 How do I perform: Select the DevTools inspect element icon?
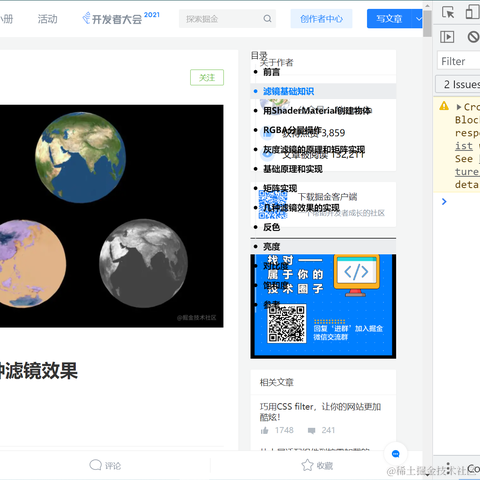(x=448, y=12)
